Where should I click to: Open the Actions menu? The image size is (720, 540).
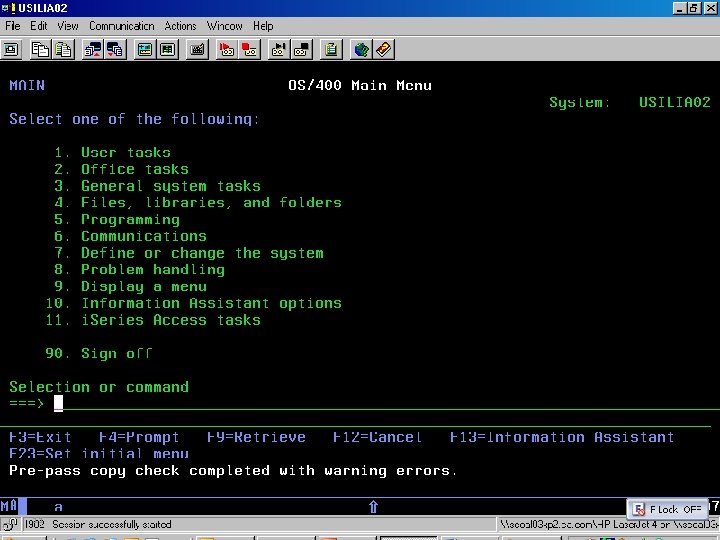coord(180,26)
